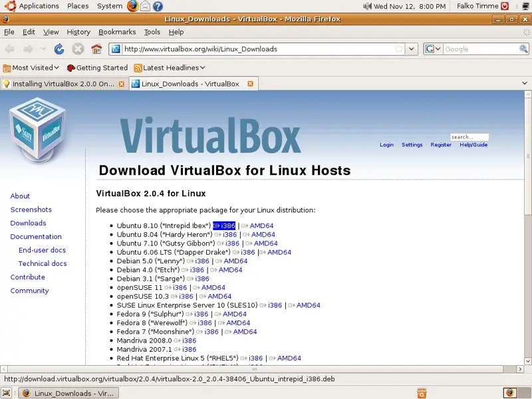The width and height of the screenshot is (532, 399).
Task: Open the System menu in top panel
Action: tap(110, 6)
